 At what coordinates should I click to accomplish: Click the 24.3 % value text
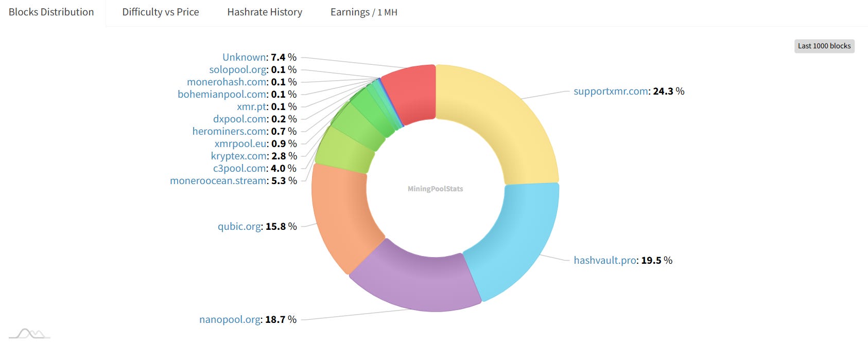point(668,92)
